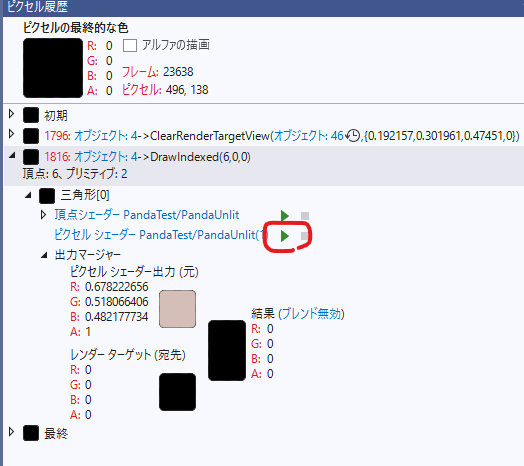The image size is (524, 466).
Task: Select the 最終 tree item
Action: point(56,434)
